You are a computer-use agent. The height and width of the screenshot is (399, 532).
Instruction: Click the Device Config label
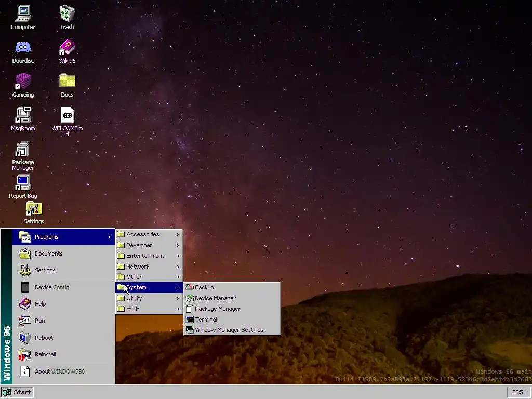click(x=52, y=287)
